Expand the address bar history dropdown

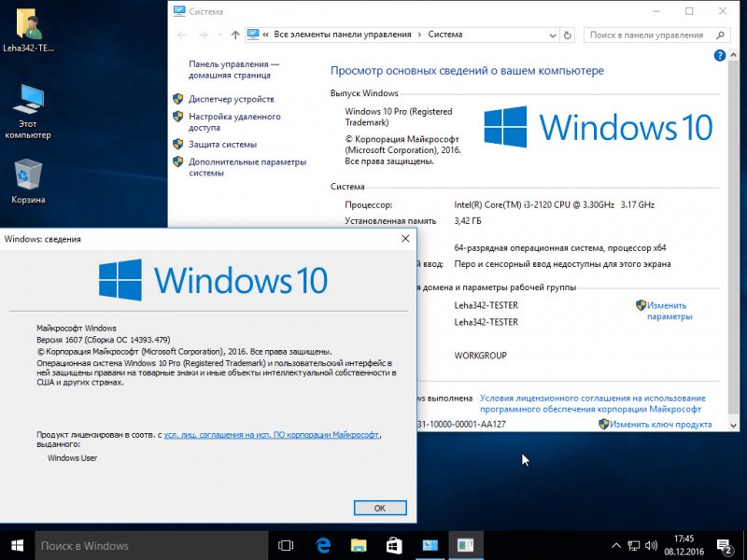553,35
